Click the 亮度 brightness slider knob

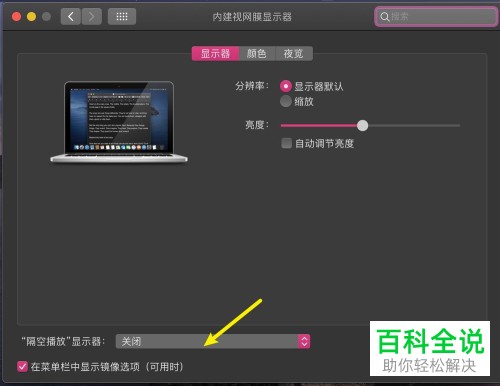(x=362, y=125)
